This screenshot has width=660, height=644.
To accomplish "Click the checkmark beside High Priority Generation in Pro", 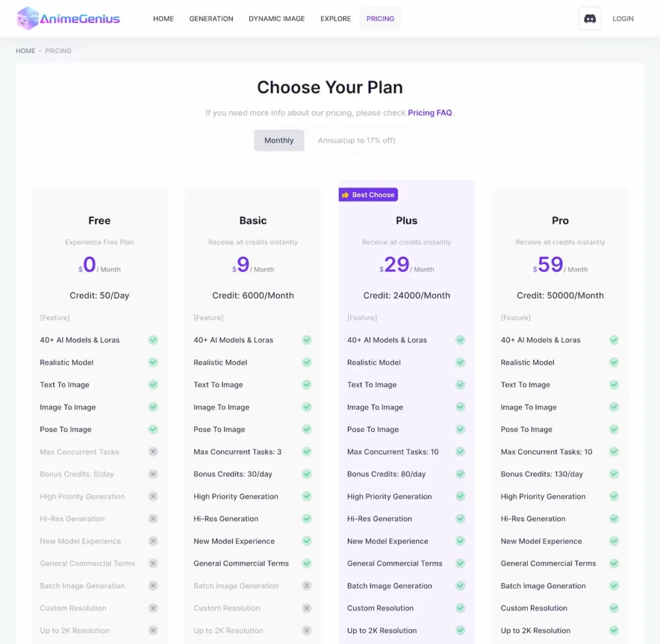I will coord(614,496).
